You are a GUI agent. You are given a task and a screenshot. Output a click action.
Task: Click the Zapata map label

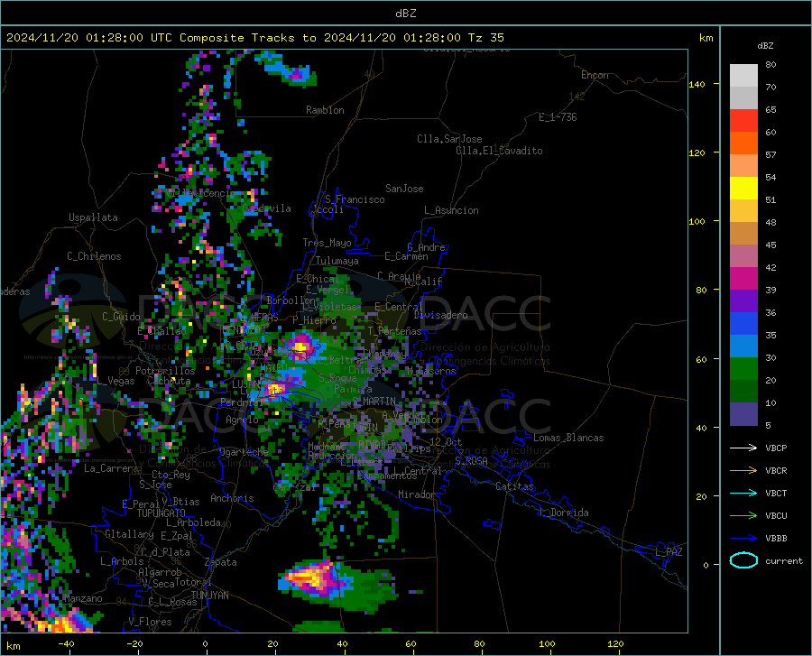point(221,562)
